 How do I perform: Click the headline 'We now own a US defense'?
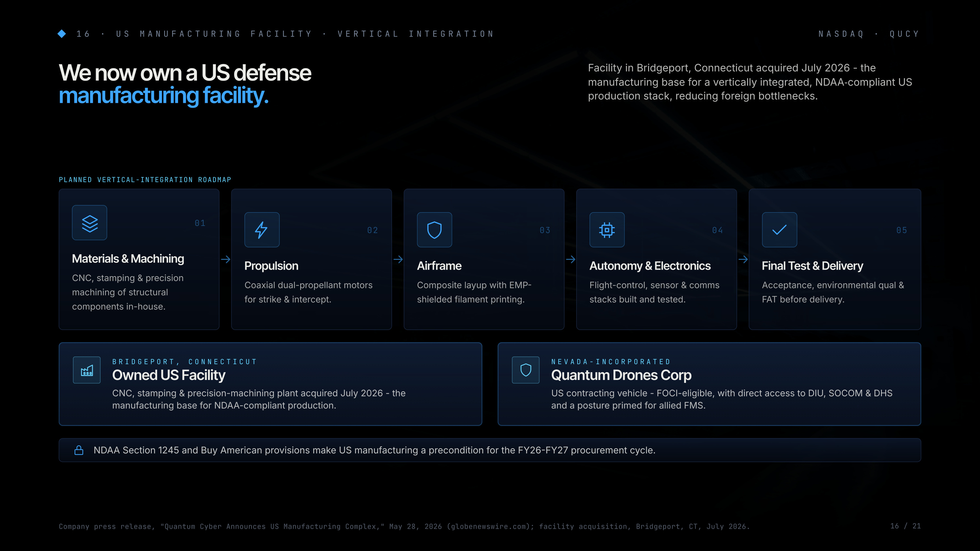185,72
